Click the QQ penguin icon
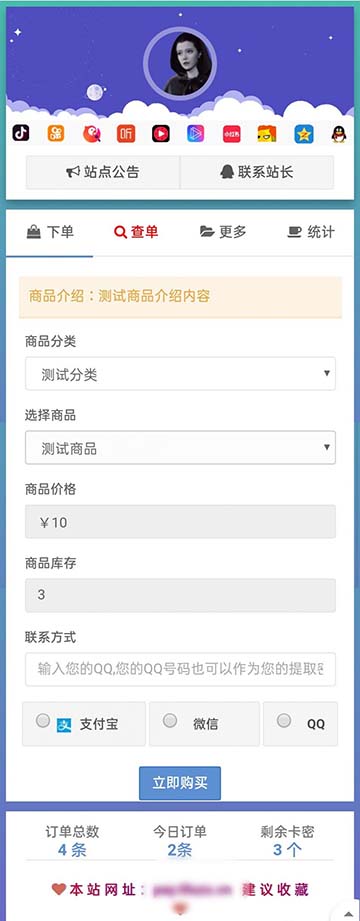This screenshot has width=360, height=921. pos(339,134)
